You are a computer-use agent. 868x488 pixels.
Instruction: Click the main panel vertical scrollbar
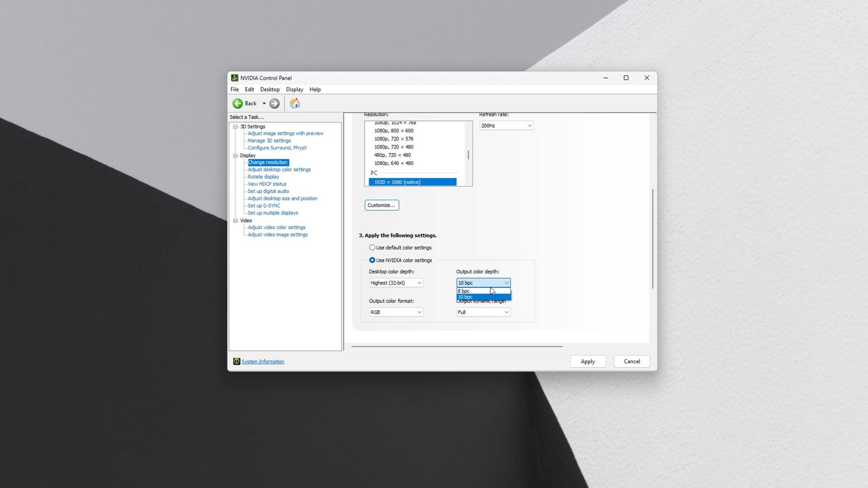coord(653,239)
